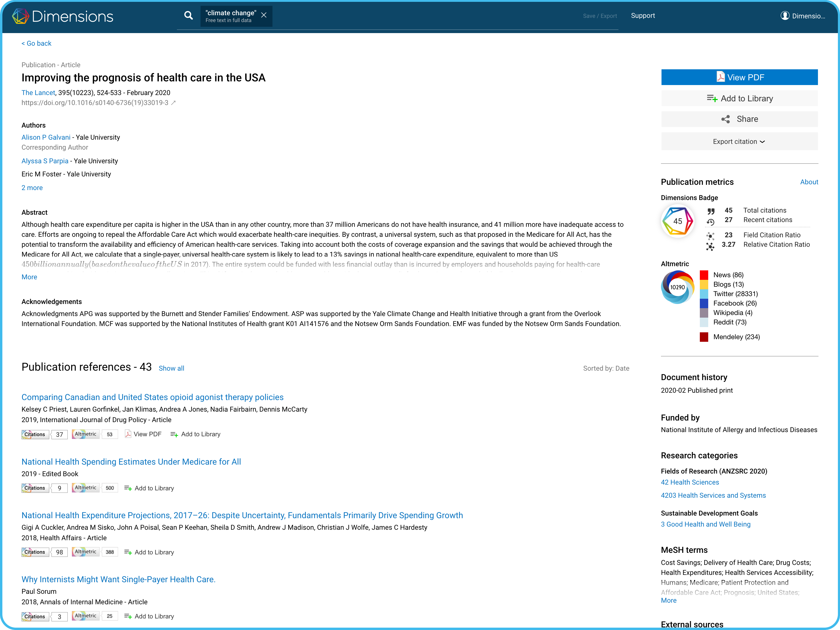Open the user account profile icon
The height and width of the screenshot is (630, 840).
(x=785, y=15)
